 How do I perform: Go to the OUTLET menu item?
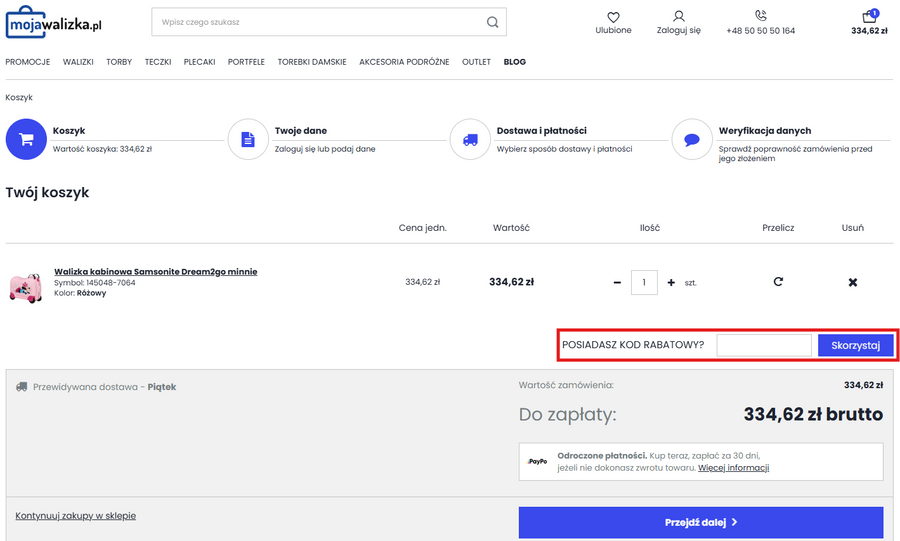point(476,62)
